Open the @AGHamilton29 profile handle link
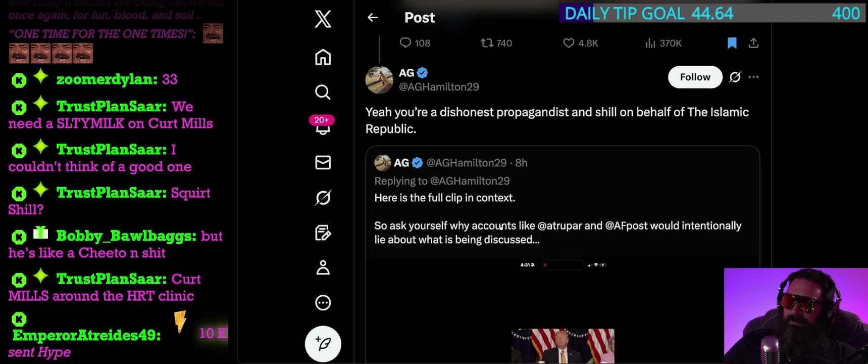 coord(439,87)
